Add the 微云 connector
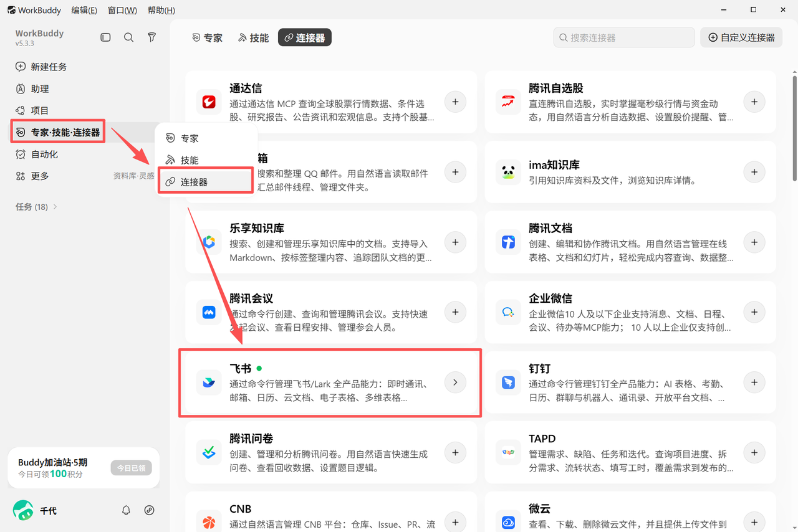 pyautogui.click(x=754, y=522)
